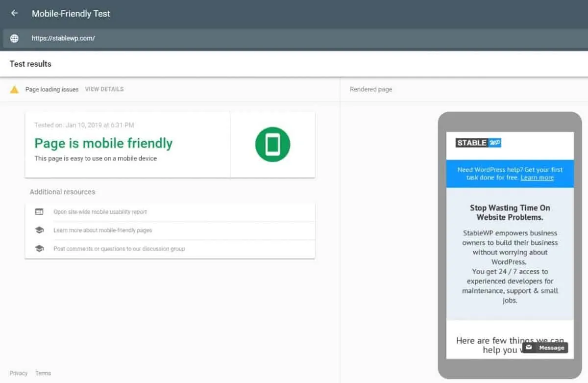Viewport: 588px width, 383px height.
Task: Click 'This page is easy to use' text
Action: 96,158
